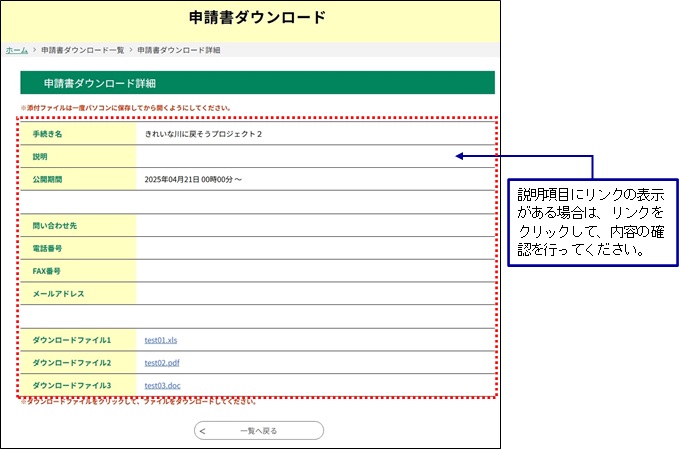Viewport: 679px width, 449px height.
Task: Click the FAX番号 row label
Action: 47,271
